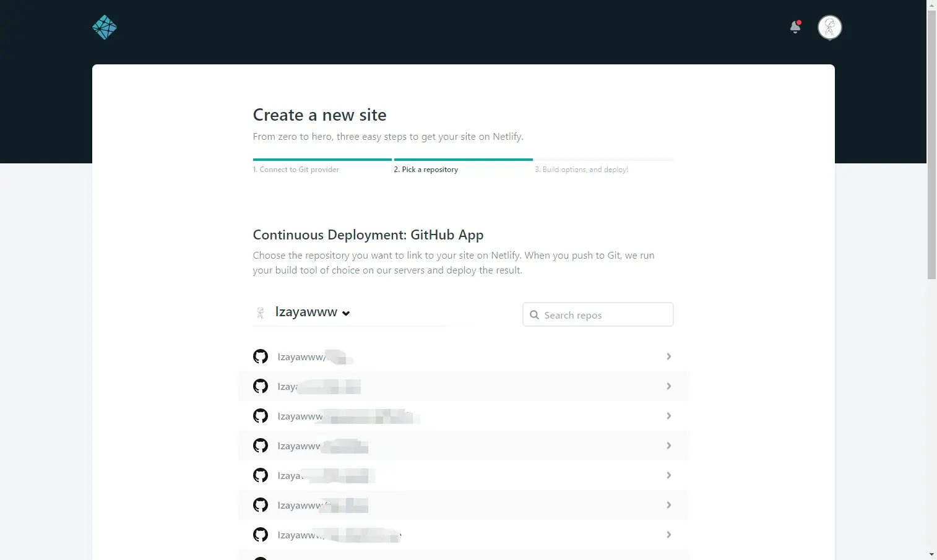Screen dimensions: 937x560
Task: Click the scrollbar up arrow
Action: (931, 5)
